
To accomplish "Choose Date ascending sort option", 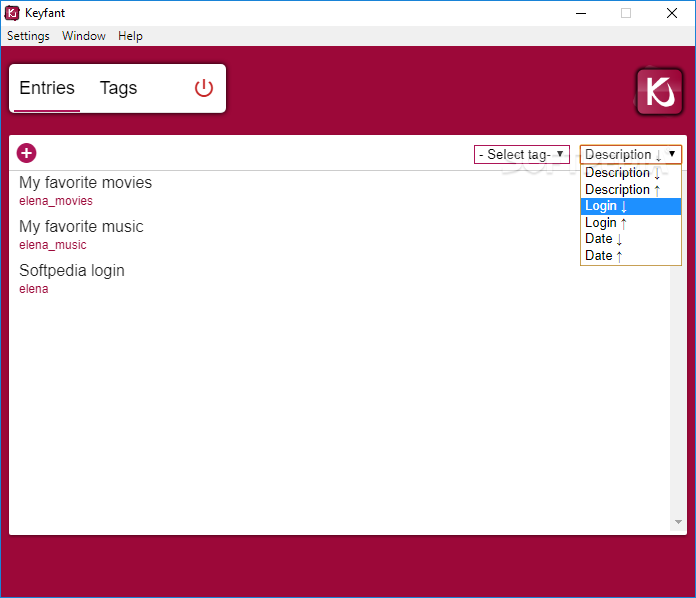I will pyautogui.click(x=631, y=256).
